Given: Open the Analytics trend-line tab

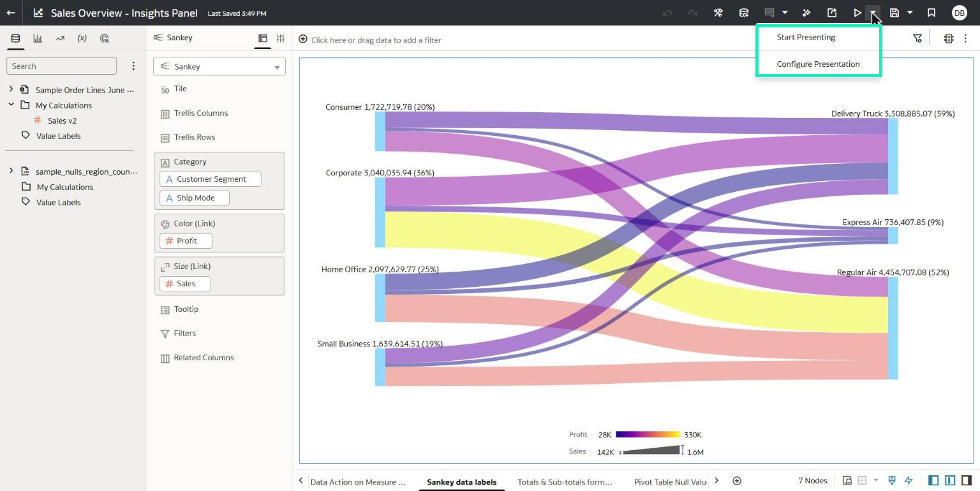Looking at the screenshot, I should (60, 38).
